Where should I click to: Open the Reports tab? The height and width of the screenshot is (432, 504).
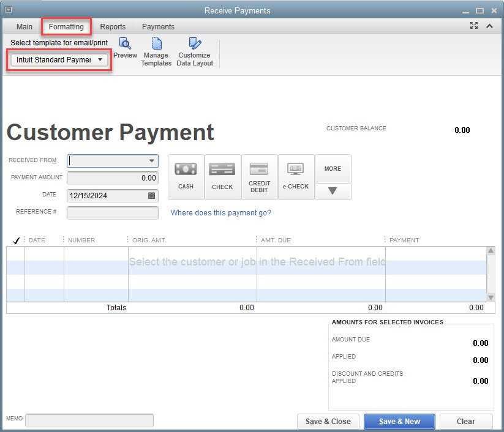[x=113, y=27]
